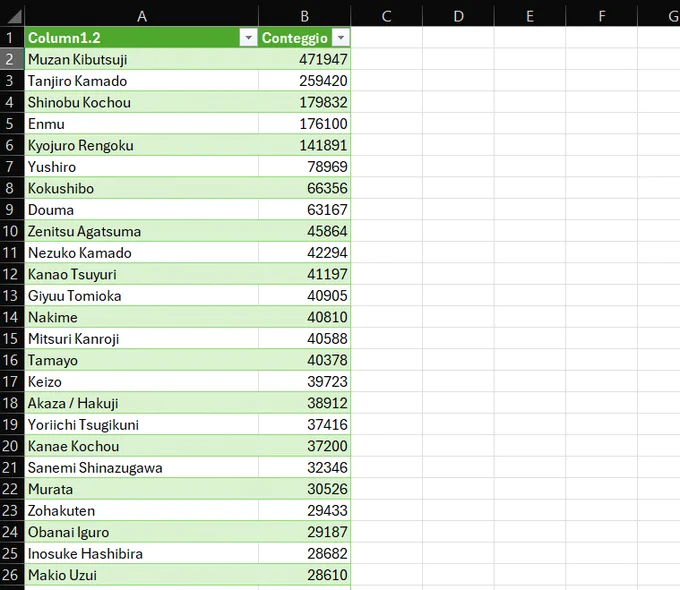Select column C header
The width and height of the screenshot is (680, 590).
click(386, 16)
